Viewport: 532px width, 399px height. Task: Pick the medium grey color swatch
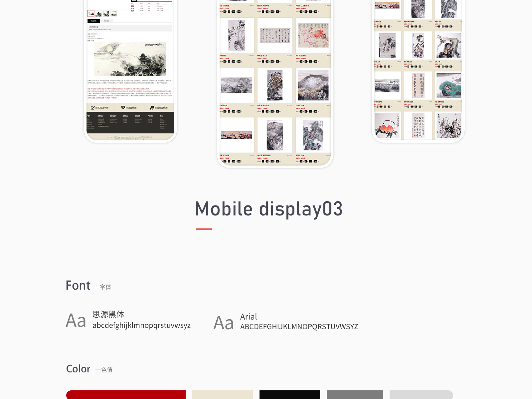(355, 395)
